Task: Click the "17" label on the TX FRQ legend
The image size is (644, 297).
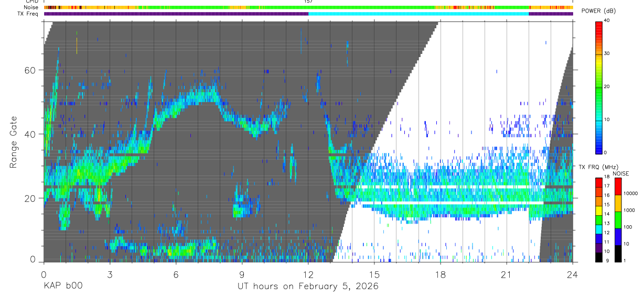Action: pos(607,186)
